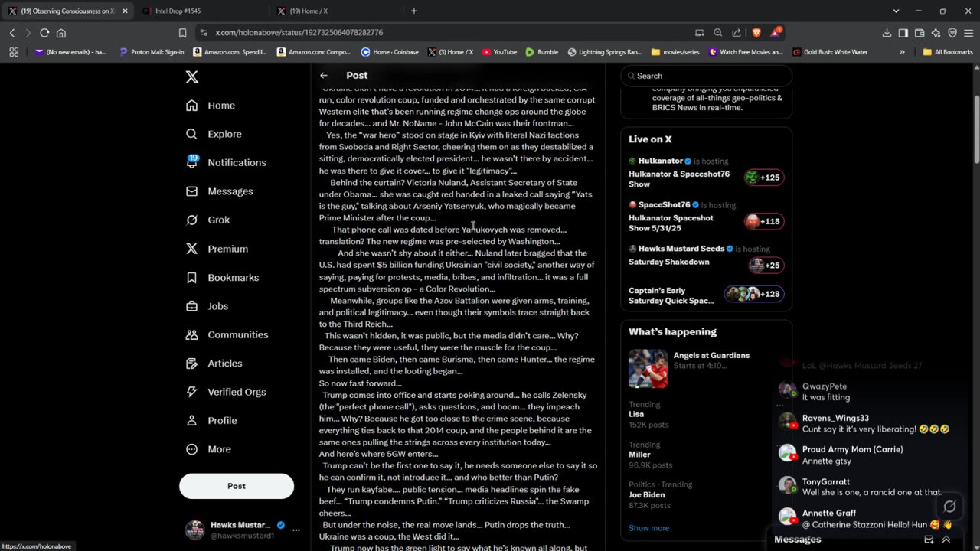Go back using Post header arrow

tap(324, 75)
